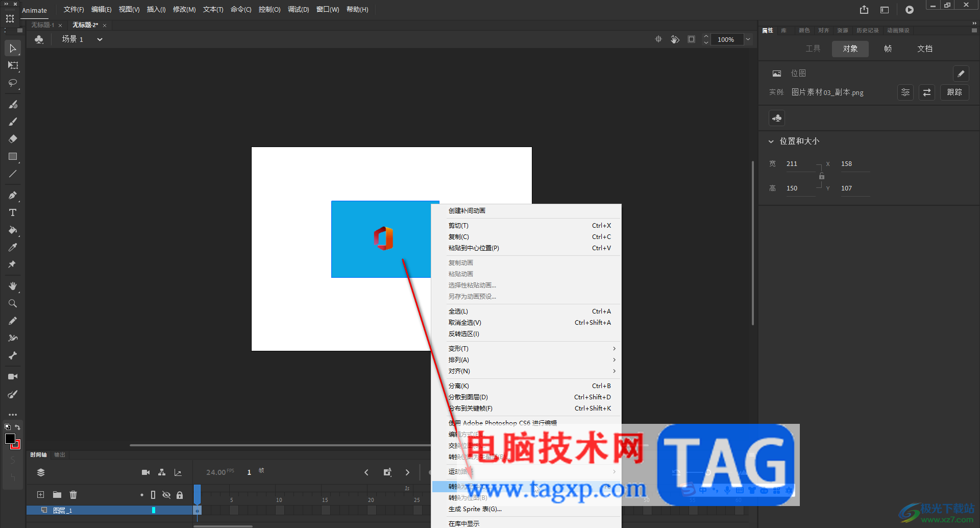980x528 pixels.
Task: Open the scene selector dropdown
Action: (x=100, y=39)
